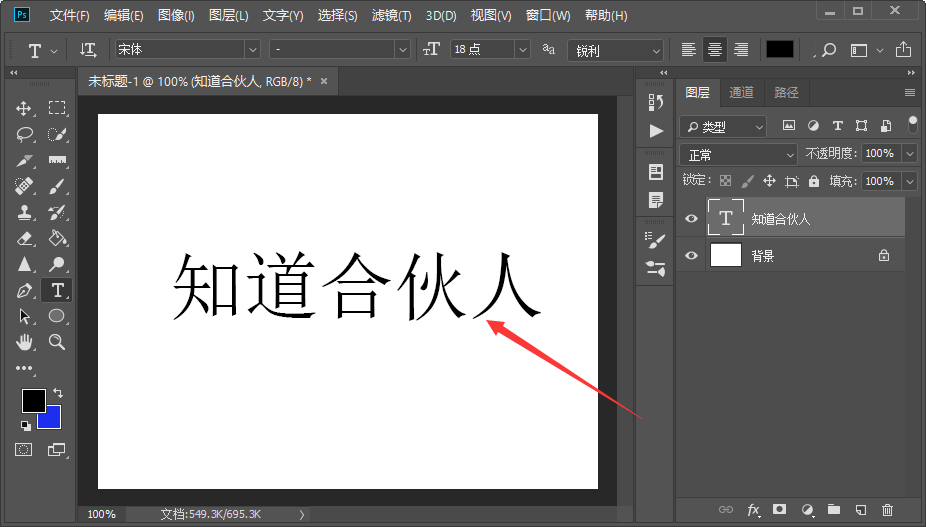Select the Lasso tool
Viewport: 926px width, 527px height.
pos(24,134)
